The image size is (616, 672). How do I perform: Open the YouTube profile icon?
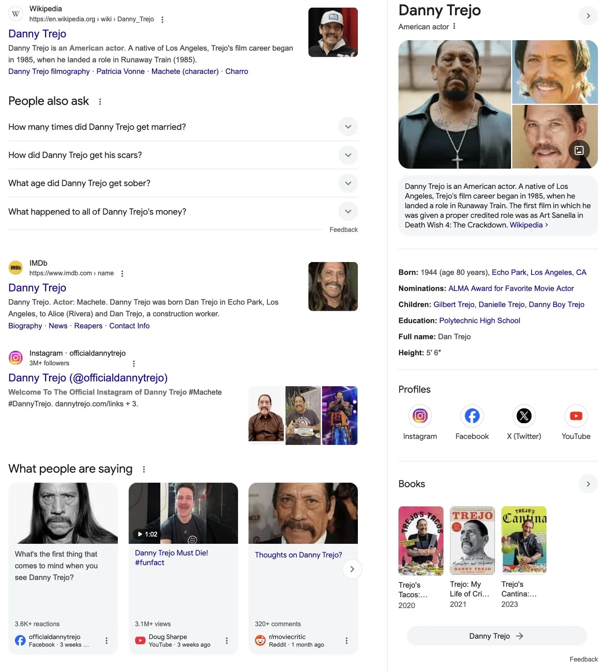pos(576,416)
